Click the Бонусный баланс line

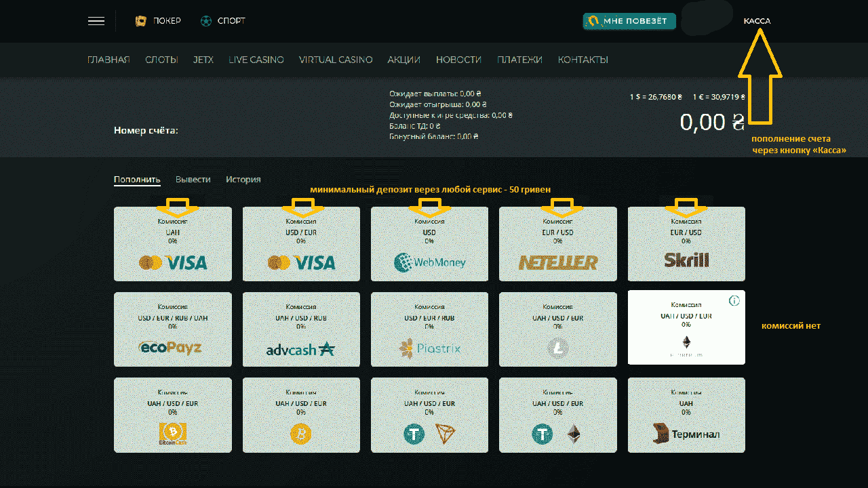[x=434, y=136]
